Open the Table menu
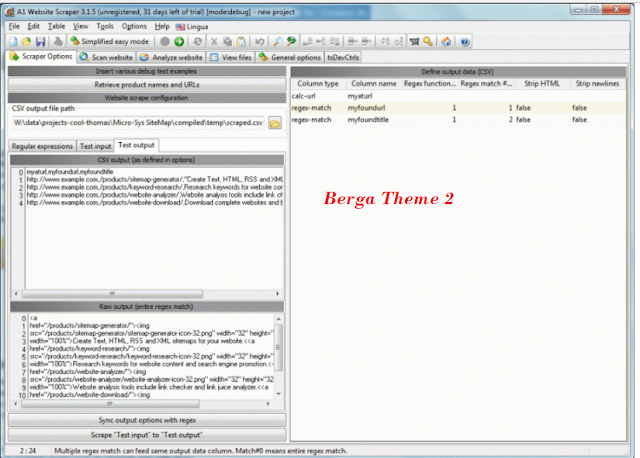 click(56, 27)
